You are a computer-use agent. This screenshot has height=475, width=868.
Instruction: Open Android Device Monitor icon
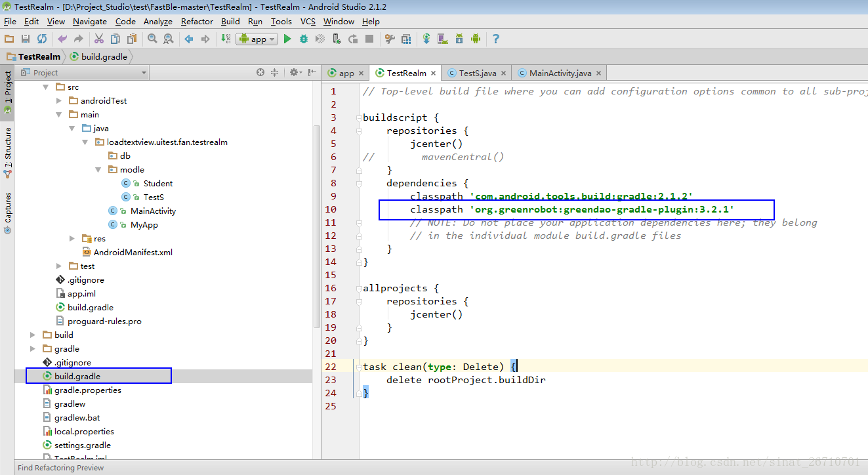tap(476, 39)
